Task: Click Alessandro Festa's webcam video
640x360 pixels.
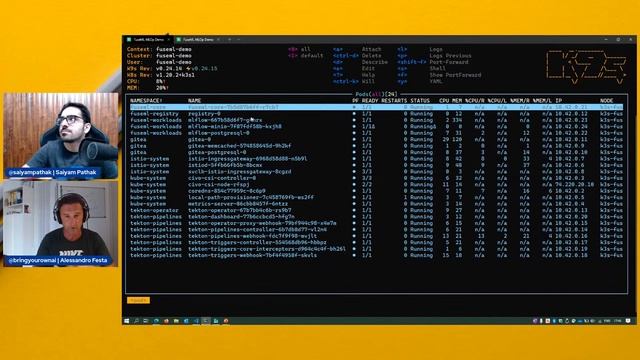Action: pos(61,224)
